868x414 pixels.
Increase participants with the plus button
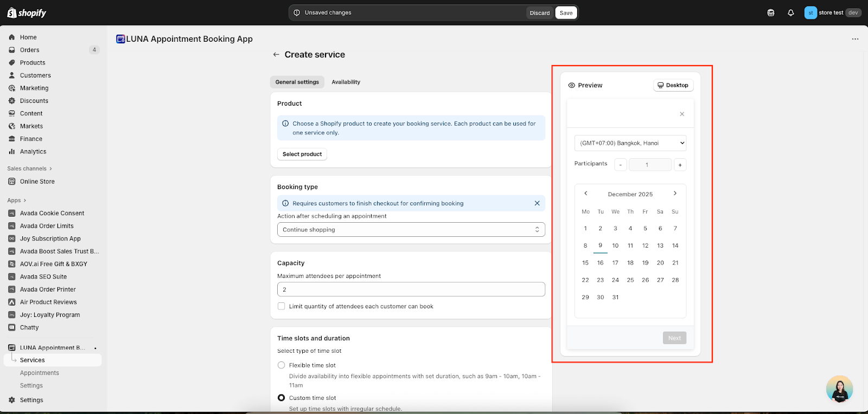(x=680, y=165)
